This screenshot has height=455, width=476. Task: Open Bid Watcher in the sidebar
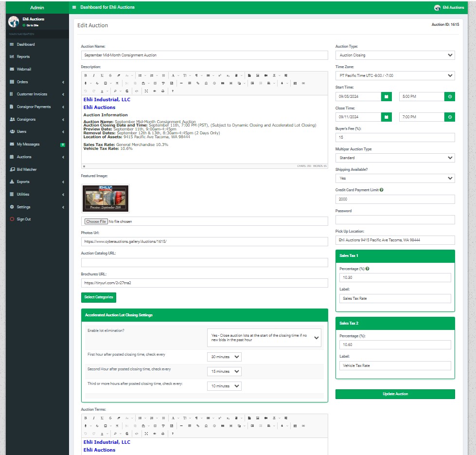(x=37, y=169)
